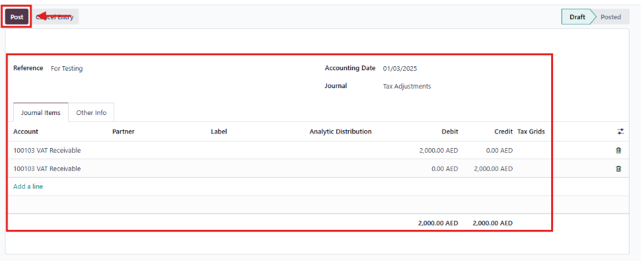Click the Label column header

(x=219, y=132)
